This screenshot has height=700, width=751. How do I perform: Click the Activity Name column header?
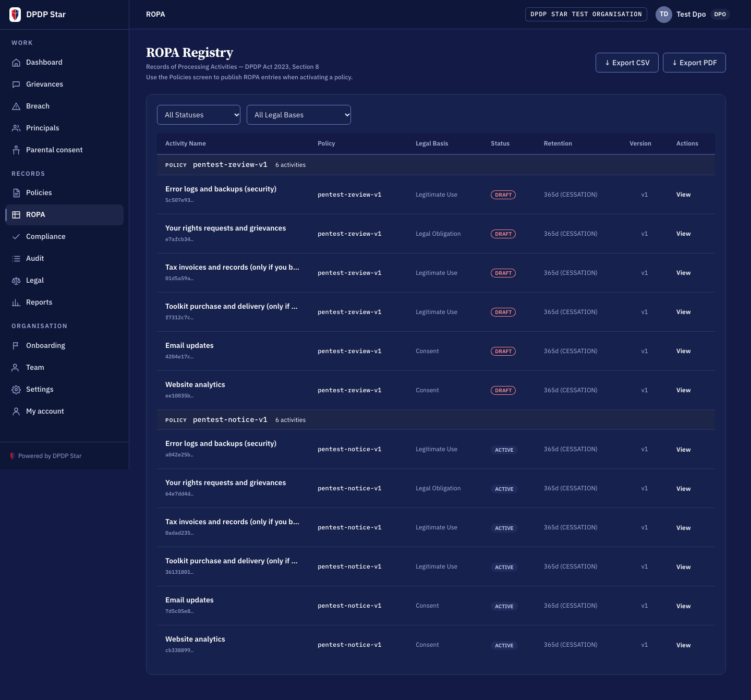pos(186,143)
